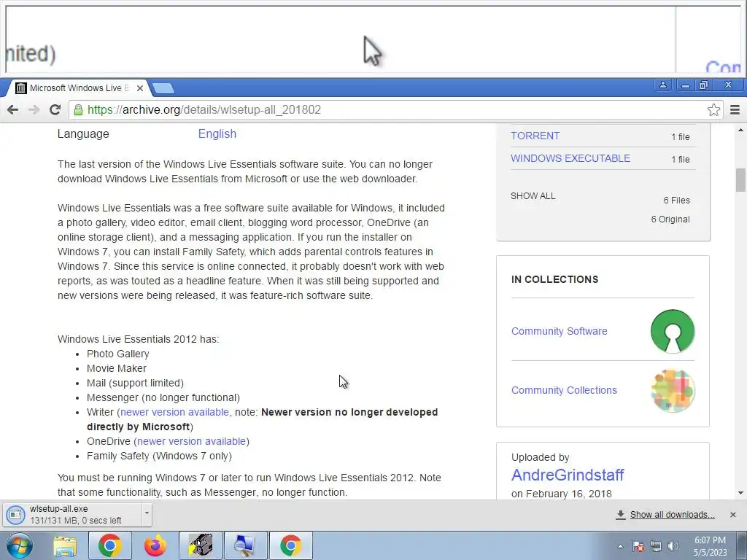Click the 'Movie Maker' list item
Viewport: 747px width, 560px height.
(x=116, y=368)
